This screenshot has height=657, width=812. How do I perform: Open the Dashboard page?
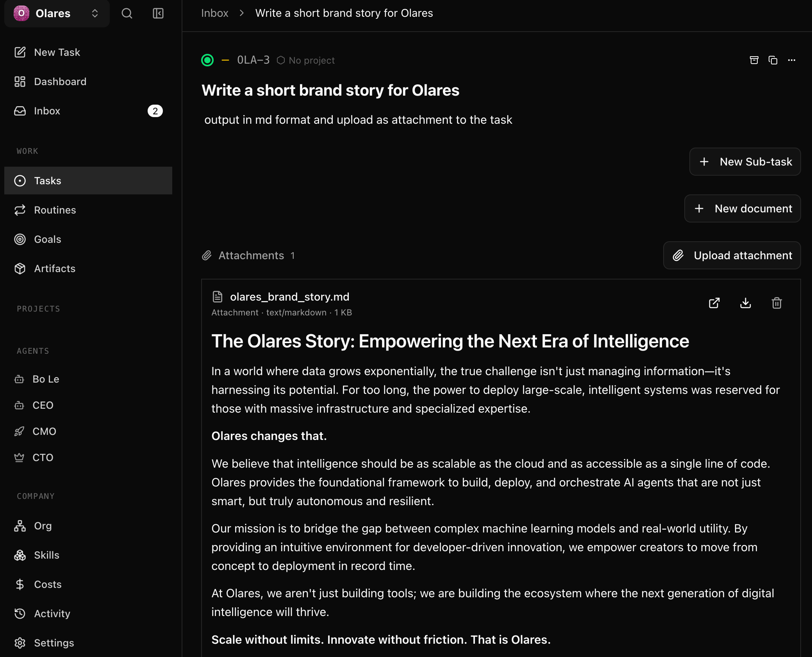pyautogui.click(x=88, y=82)
